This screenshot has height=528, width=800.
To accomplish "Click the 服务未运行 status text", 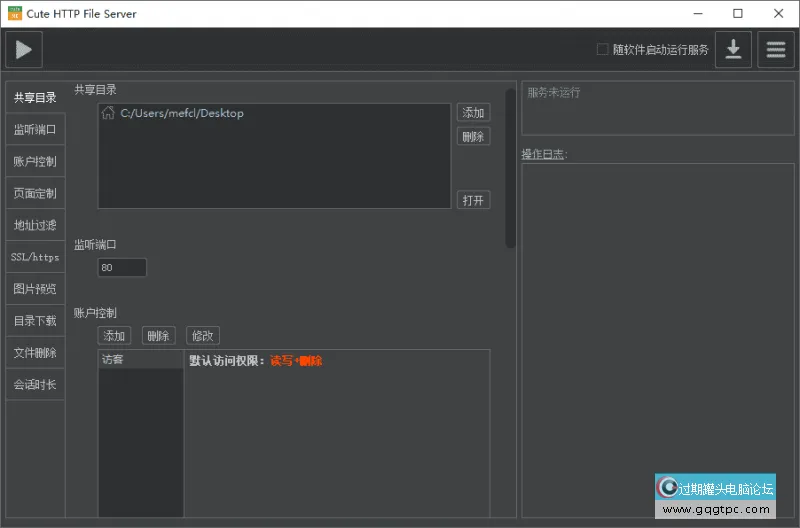I will pyautogui.click(x=554, y=92).
